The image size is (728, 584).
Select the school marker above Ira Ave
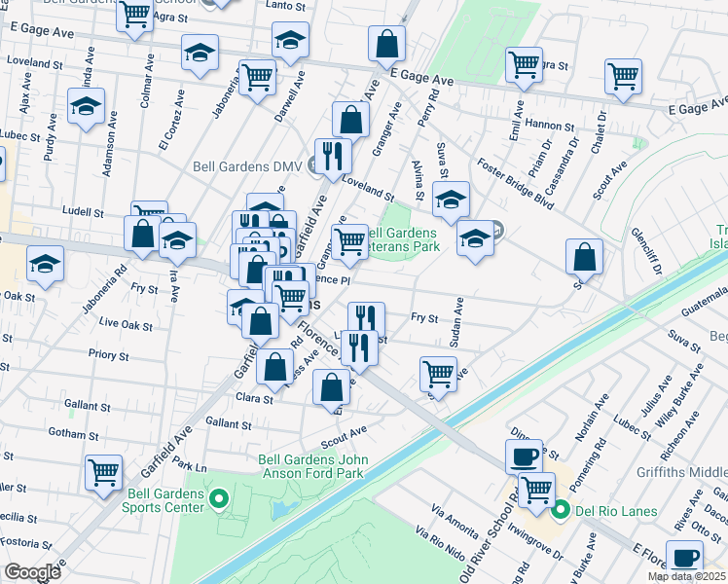click(178, 241)
